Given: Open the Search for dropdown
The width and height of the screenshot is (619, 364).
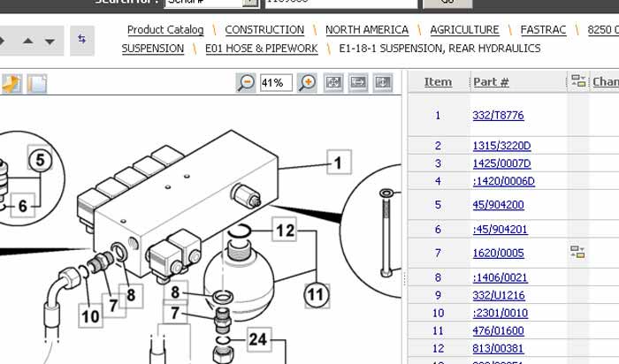Looking at the screenshot, I should click(x=250, y=3).
